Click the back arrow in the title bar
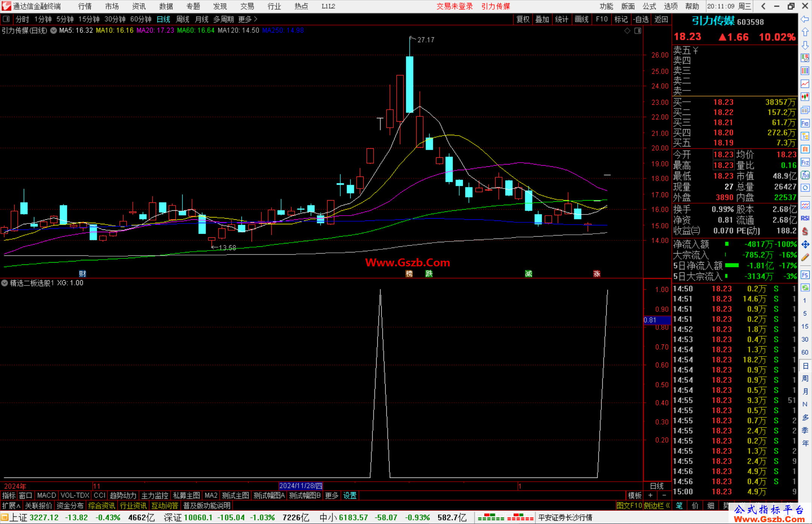812x524 pixels. [763, 6]
